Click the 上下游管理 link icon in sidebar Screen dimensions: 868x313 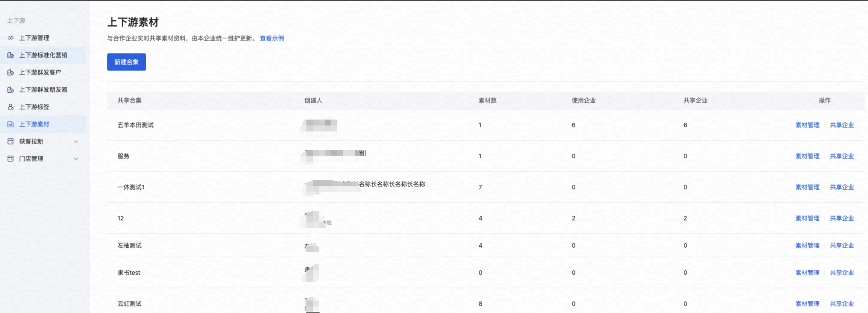[10, 38]
